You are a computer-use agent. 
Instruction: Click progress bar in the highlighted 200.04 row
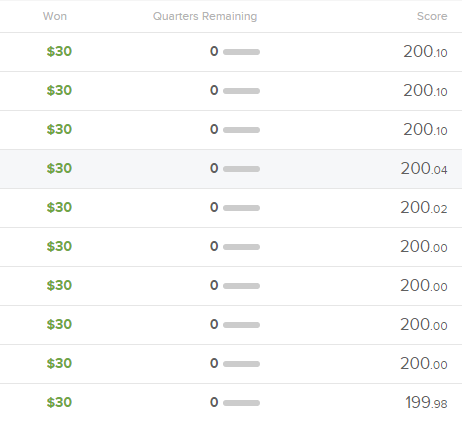(241, 169)
